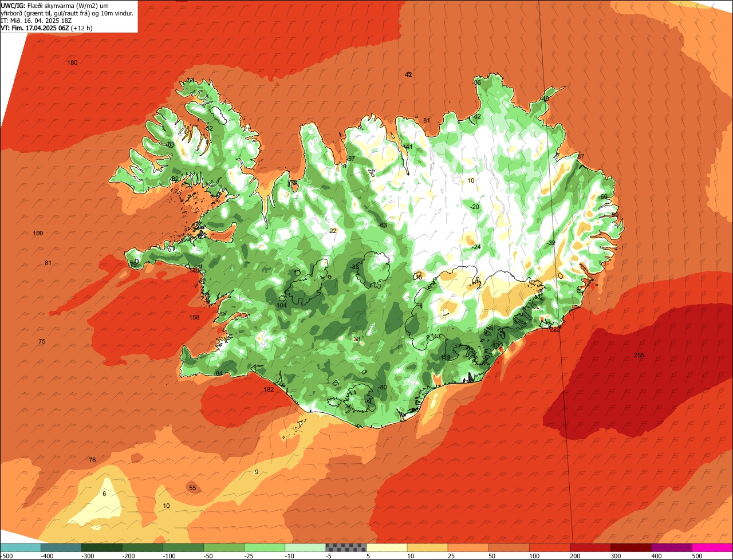
Task: Click the 49 value near the northeast peninsula
Action: click(x=545, y=98)
